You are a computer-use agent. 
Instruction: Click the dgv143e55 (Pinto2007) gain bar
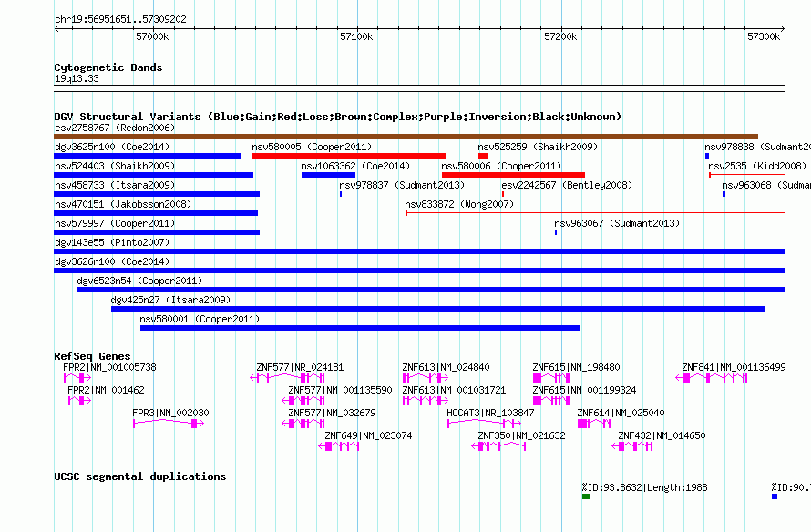[x=419, y=251]
